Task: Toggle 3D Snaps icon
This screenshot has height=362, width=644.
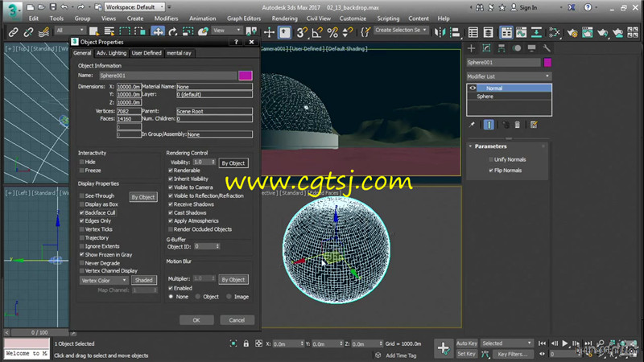Action: click(302, 32)
